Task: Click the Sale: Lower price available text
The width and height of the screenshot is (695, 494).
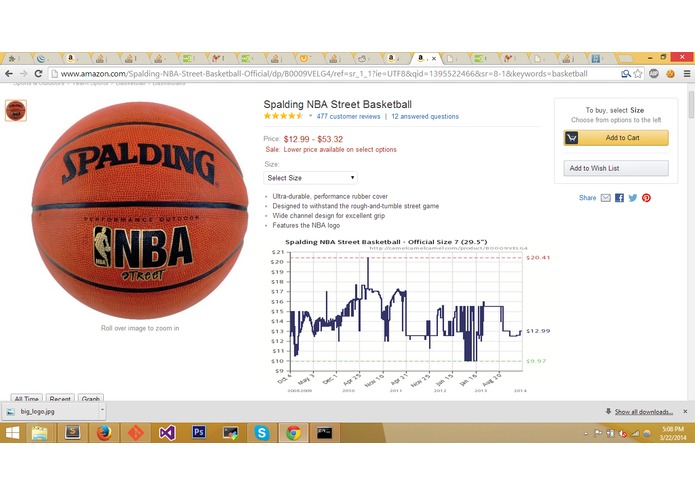Action: pyautogui.click(x=331, y=150)
